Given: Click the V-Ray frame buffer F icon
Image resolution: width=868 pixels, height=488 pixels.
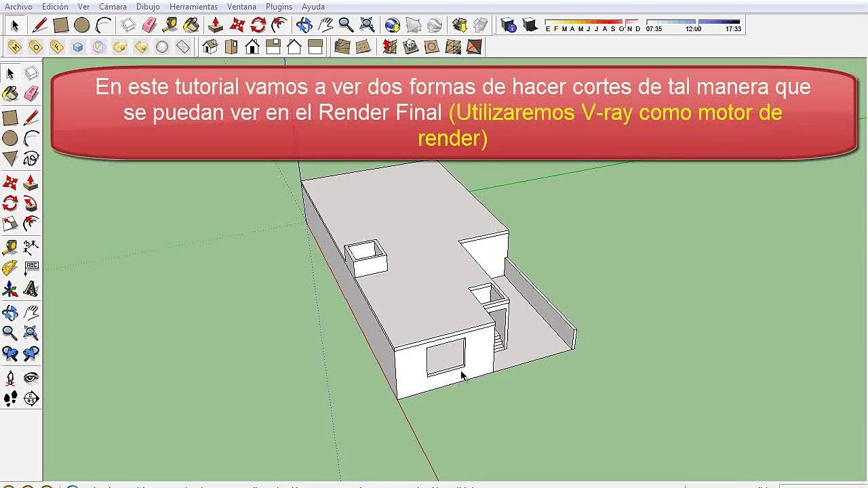Looking at the screenshot, I should [57, 47].
